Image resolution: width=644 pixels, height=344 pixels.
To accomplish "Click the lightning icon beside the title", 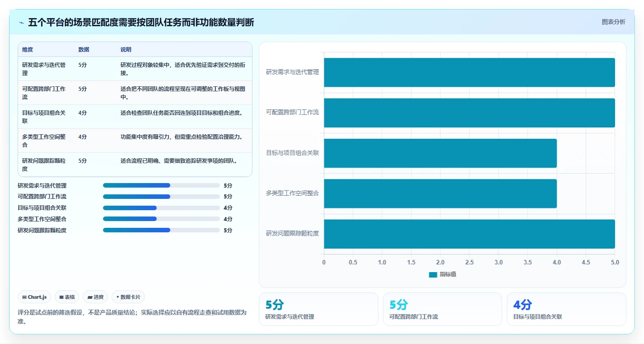I will coord(22,23).
